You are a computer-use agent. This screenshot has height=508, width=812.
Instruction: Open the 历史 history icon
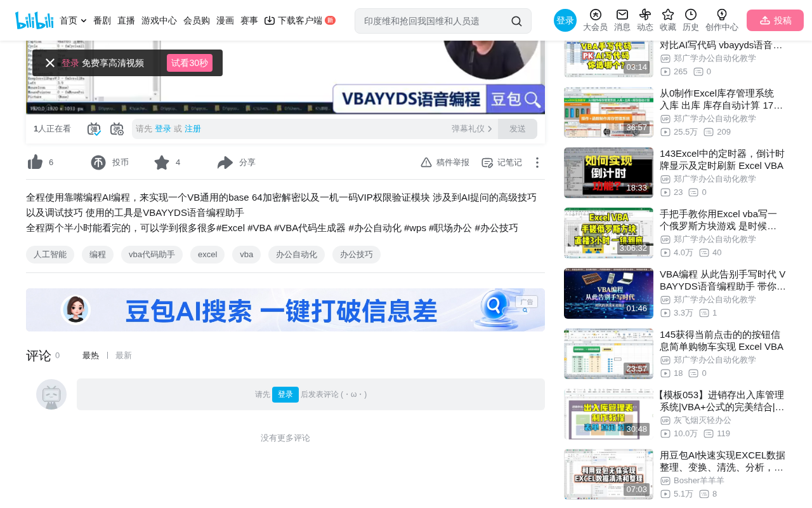pos(691,15)
